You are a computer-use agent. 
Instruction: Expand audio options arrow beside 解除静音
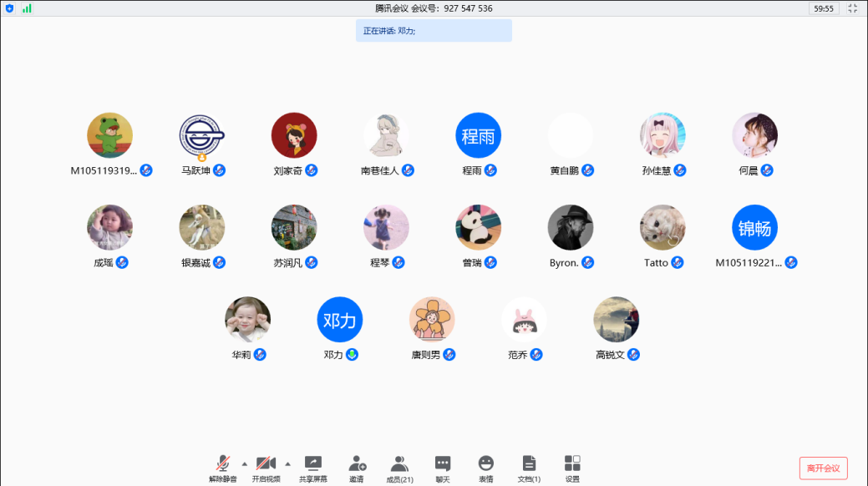pyautogui.click(x=244, y=463)
